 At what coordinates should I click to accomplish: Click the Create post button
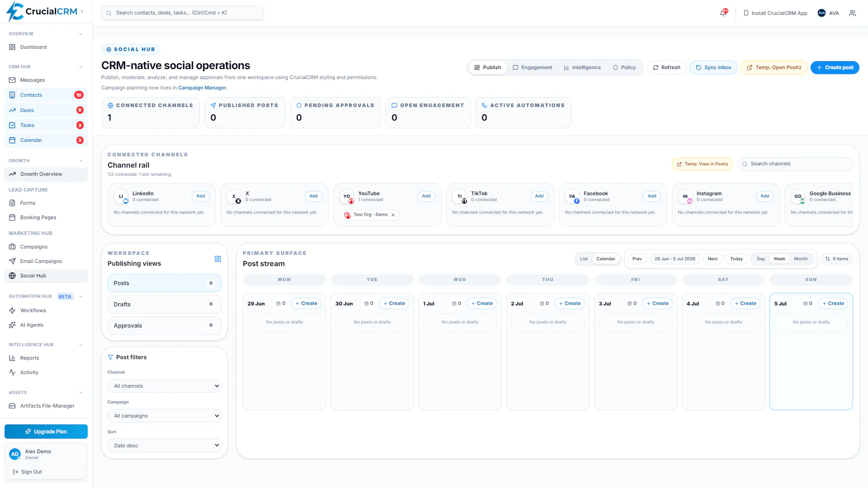click(835, 67)
